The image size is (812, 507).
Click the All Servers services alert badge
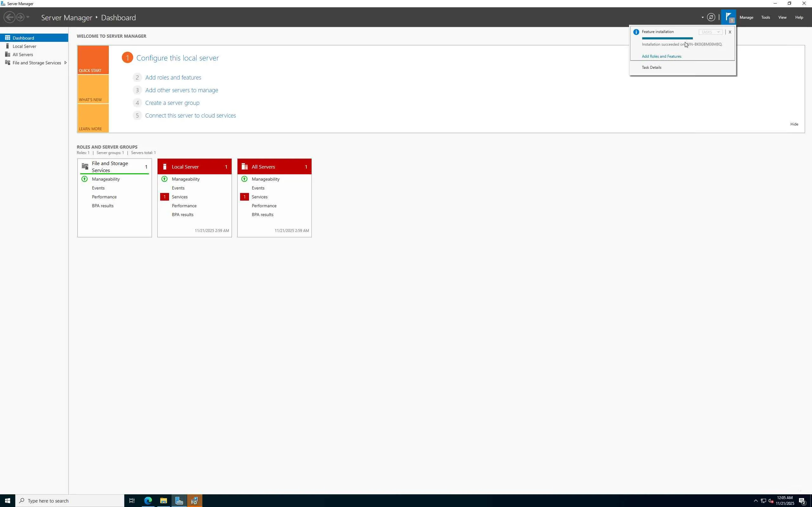tap(244, 197)
